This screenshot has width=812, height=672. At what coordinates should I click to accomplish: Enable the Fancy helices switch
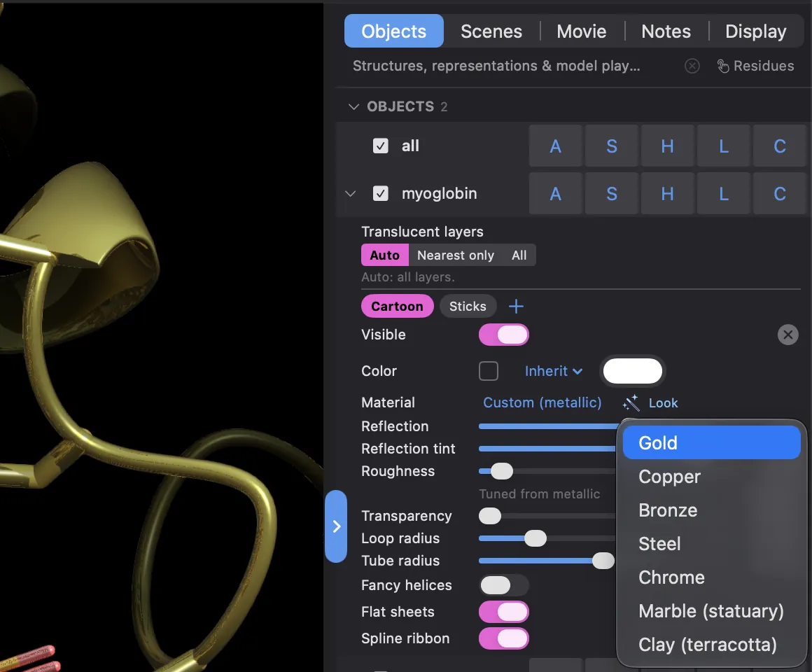click(x=503, y=585)
